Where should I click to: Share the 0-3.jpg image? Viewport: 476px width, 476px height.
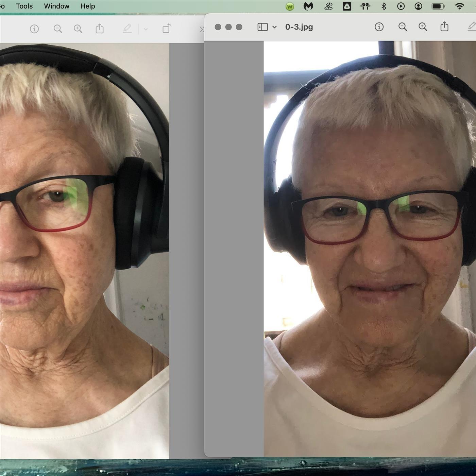(444, 27)
